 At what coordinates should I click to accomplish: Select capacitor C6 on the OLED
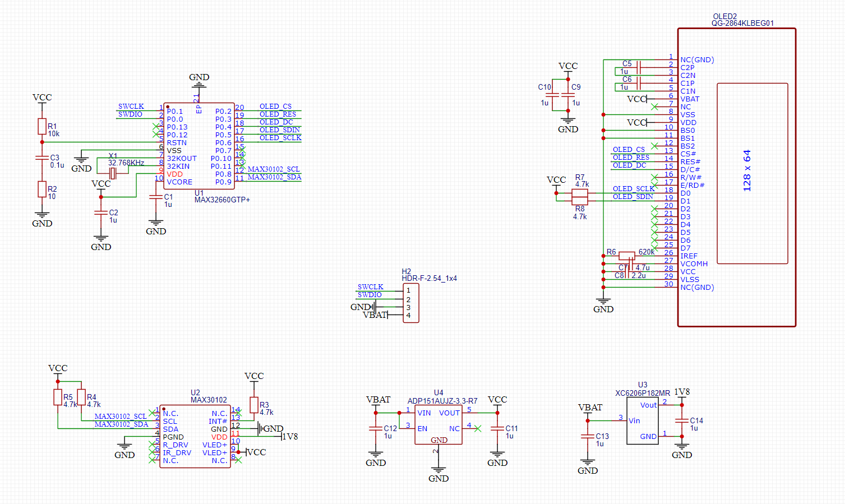pos(639,84)
